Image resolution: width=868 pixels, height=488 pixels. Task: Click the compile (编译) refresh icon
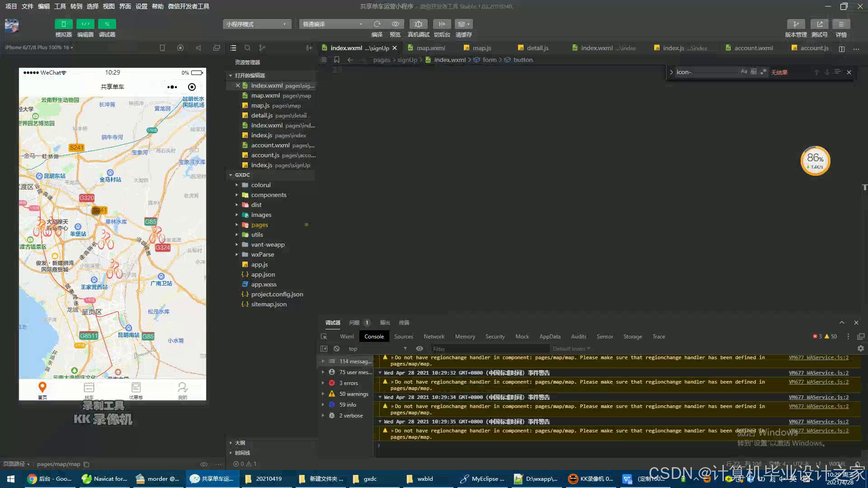377,24
